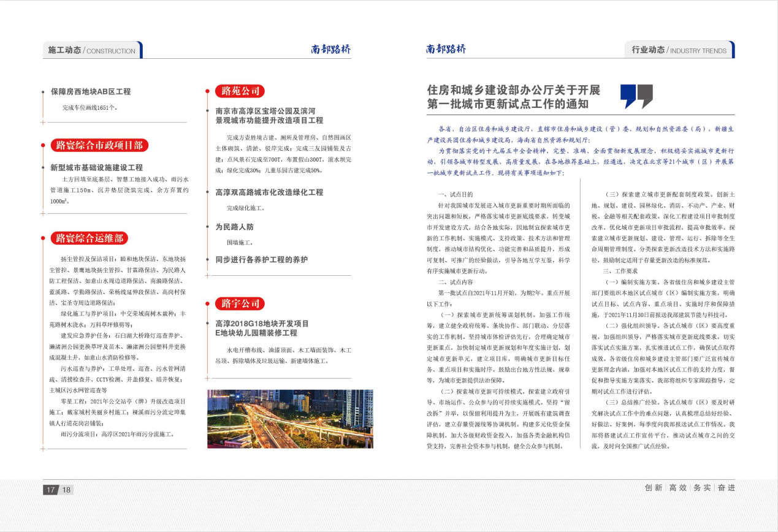Click the paragraph starting 扬尘管控及保洁项目
Image resolution: width=778 pixels, height=532 pixels.
point(118,281)
